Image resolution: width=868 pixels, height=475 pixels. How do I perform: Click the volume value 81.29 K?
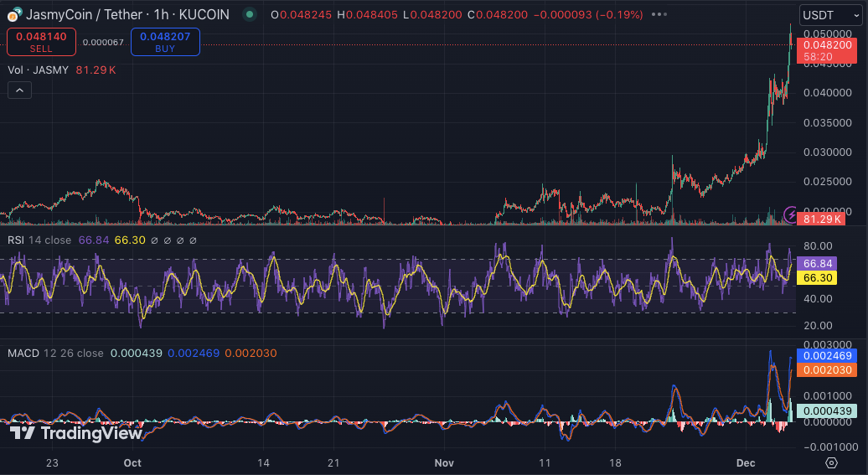click(x=96, y=70)
